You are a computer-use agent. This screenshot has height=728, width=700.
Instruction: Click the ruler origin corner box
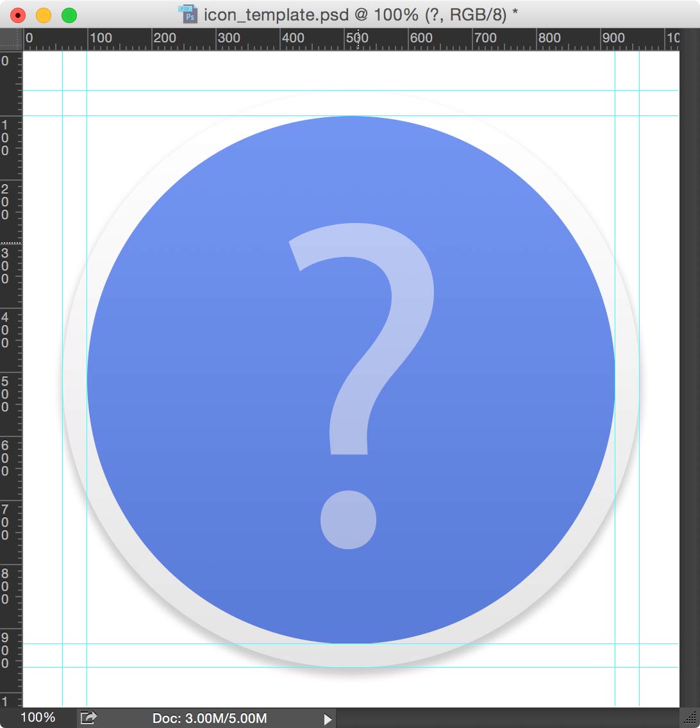11,40
